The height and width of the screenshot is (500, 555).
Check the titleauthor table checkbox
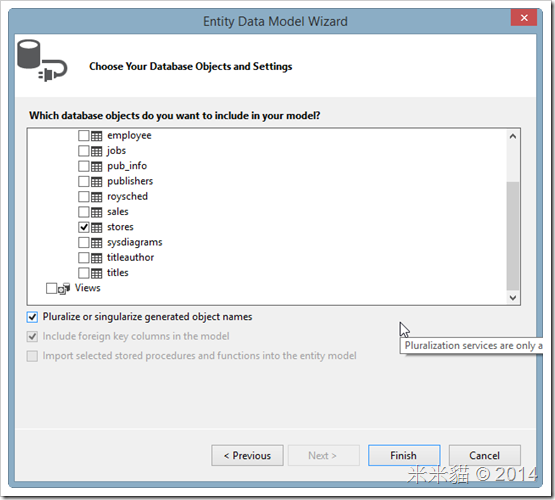[84, 258]
